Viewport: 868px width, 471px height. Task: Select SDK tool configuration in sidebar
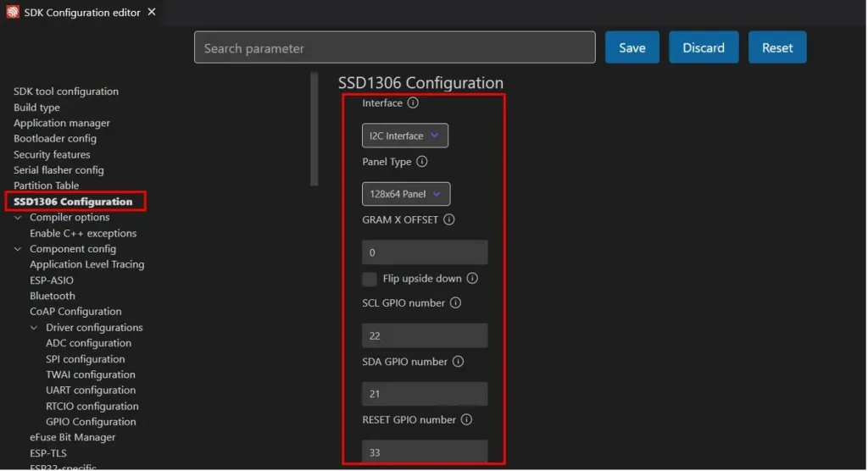66,91
